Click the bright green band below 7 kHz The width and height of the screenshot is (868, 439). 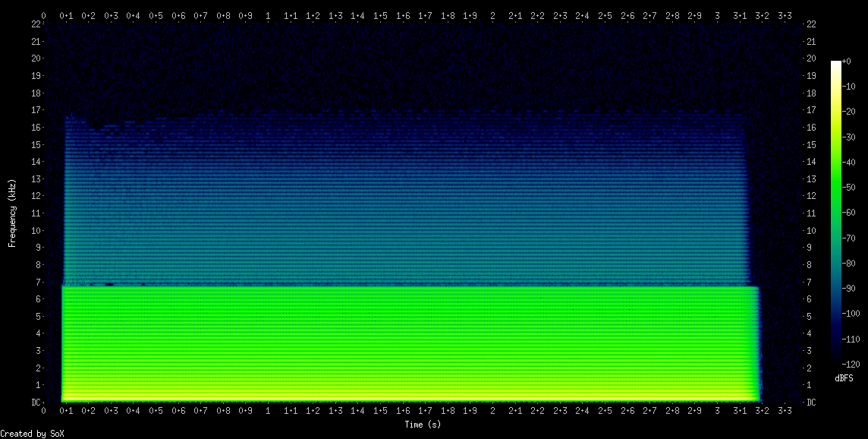(x=410, y=343)
